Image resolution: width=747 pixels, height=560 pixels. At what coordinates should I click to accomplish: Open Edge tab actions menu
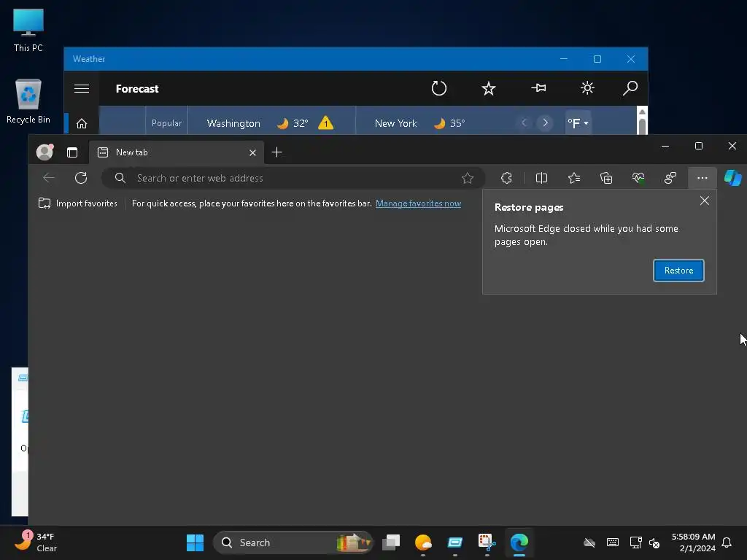click(72, 152)
